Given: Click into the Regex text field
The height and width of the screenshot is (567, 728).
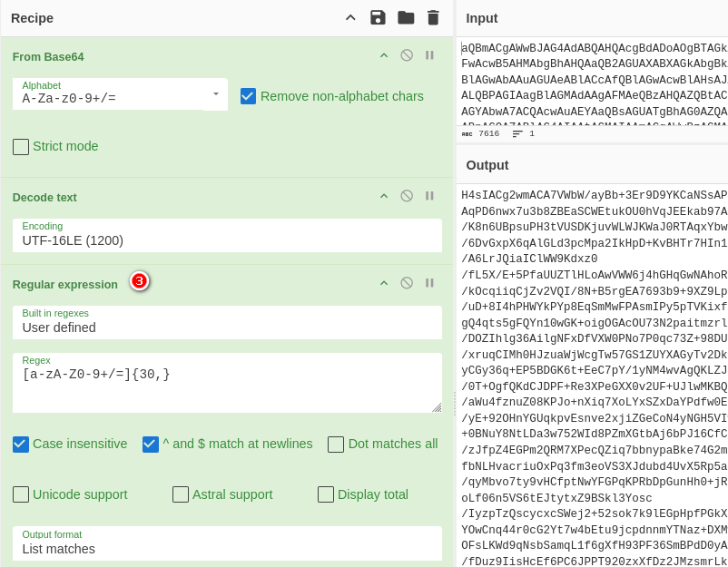Looking at the screenshot, I should pos(227,383).
